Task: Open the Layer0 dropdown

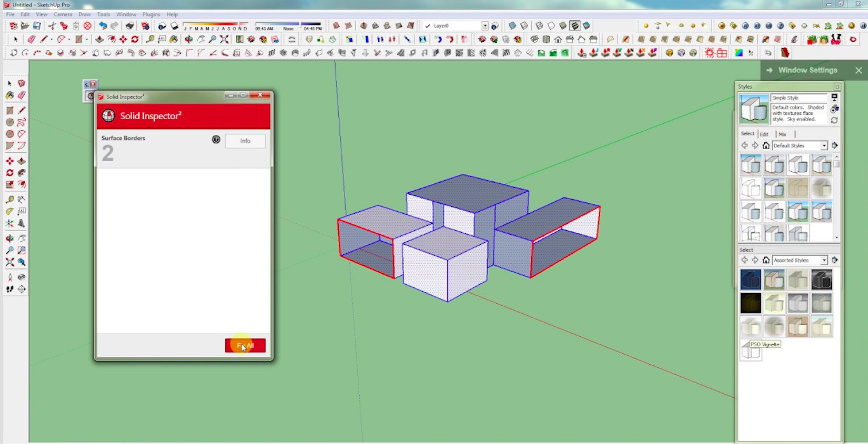Action: click(485, 26)
